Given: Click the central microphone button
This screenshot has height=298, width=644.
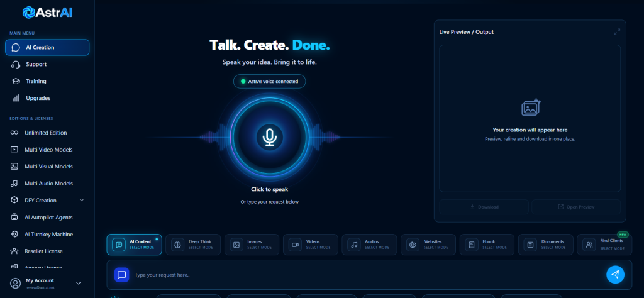Looking at the screenshot, I should click(x=269, y=137).
